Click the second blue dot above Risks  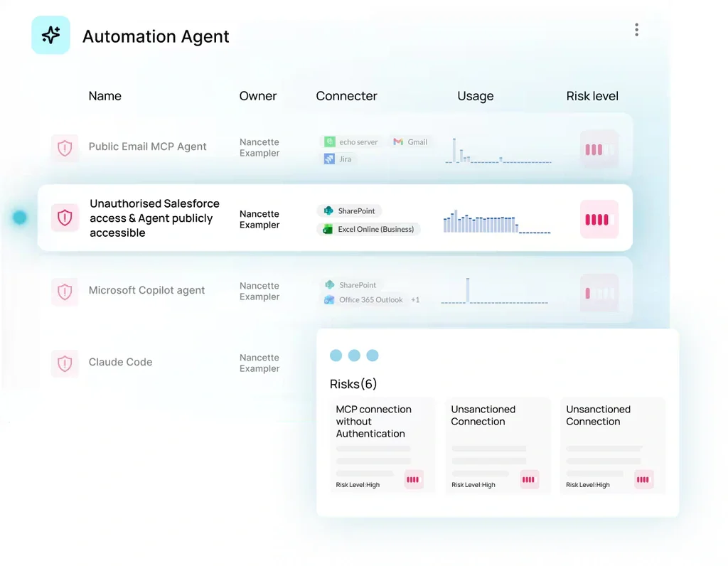pyautogui.click(x=354, y=356)
